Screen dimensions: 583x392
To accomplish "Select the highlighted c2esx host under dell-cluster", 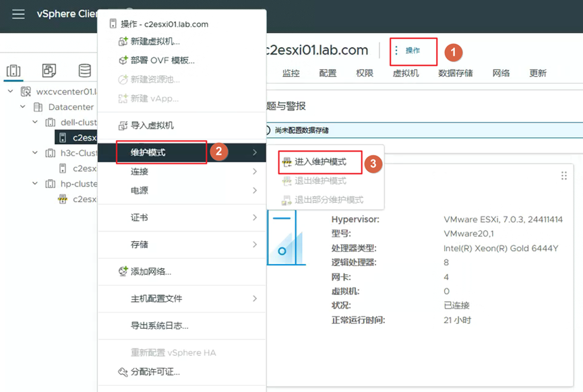I will [76, 137].
